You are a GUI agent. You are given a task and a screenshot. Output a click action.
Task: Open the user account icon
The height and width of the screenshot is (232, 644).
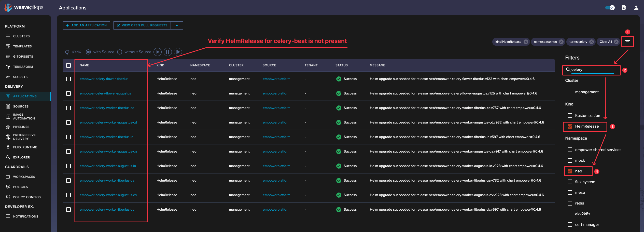636,8
